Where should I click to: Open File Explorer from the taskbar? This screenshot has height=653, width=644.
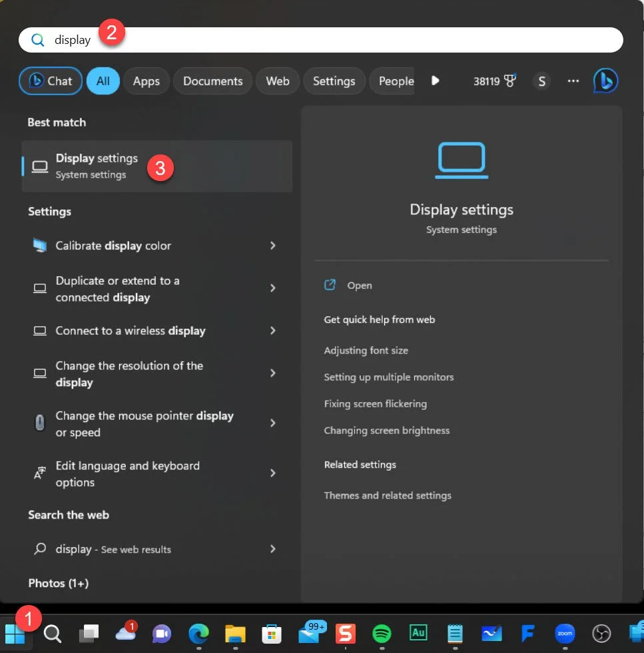[234, 634]
